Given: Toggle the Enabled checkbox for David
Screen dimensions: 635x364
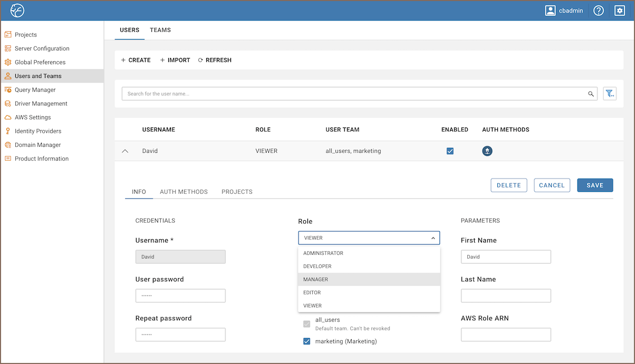Looking at the screenshot, I should 450,151.
